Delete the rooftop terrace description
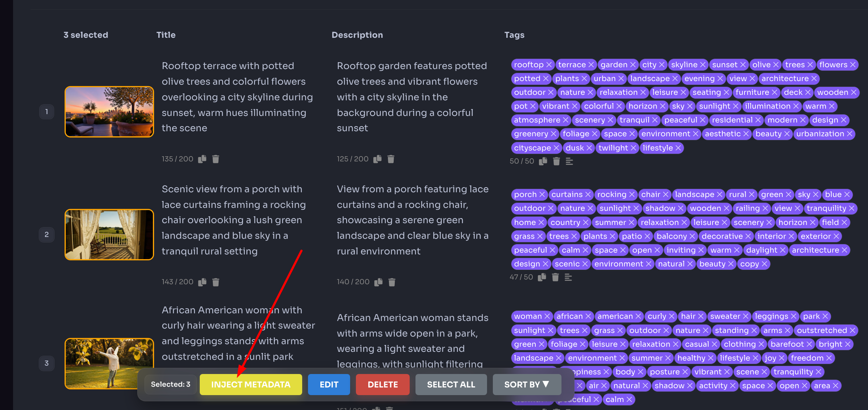 [x=391, y=159]
